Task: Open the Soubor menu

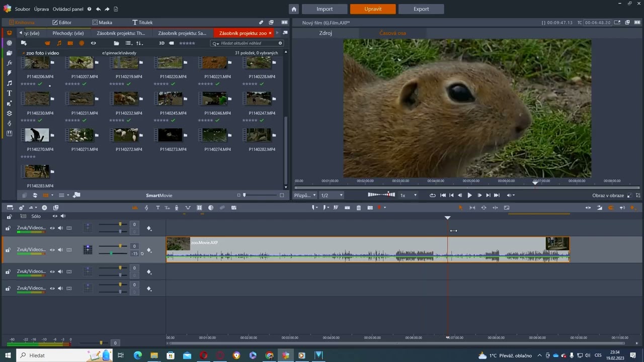Action: (23, 9)
